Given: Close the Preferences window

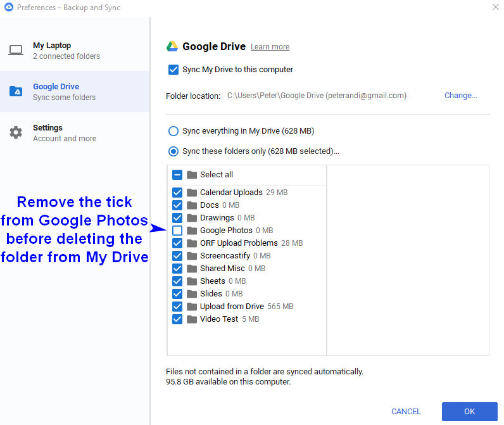Looking at the screenshot, I should pos(496,7).
